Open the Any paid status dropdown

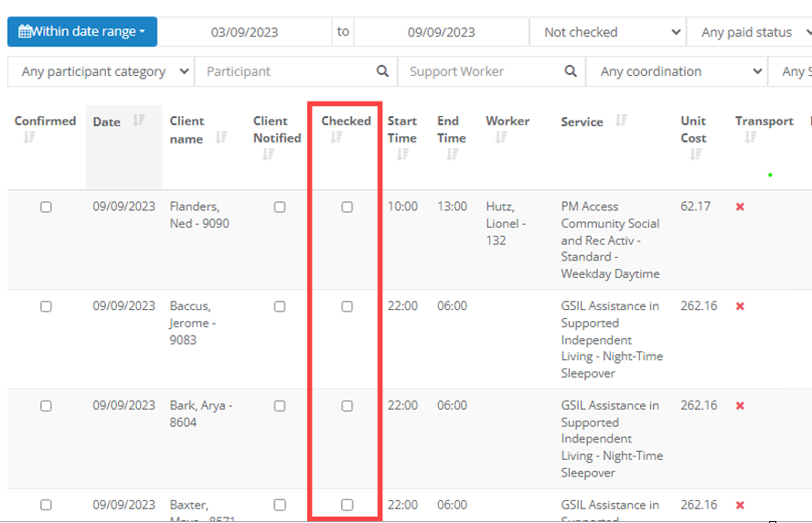(749, 32)
